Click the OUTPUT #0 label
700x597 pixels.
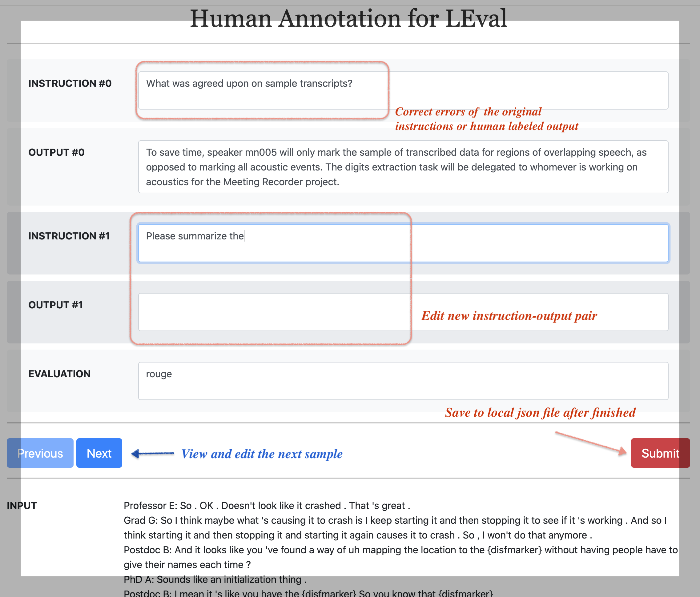point(56,152)
